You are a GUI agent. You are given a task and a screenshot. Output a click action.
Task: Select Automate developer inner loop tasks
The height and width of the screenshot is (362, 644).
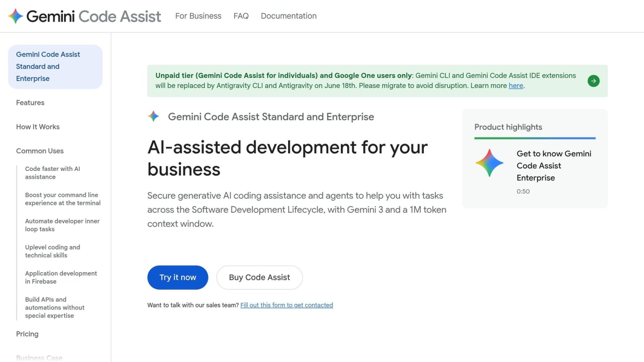tap(62, 225)
